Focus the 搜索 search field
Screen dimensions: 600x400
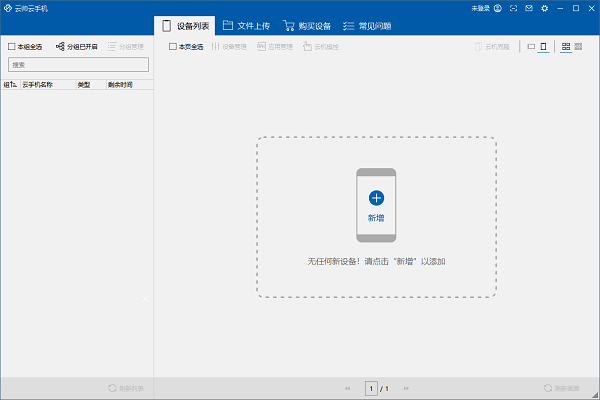click(78, 65)
